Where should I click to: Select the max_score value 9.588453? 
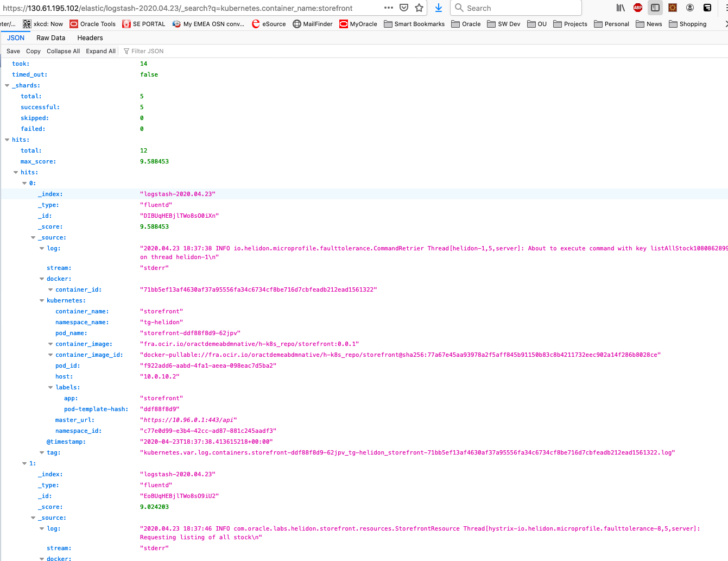(x=154, y=162)
